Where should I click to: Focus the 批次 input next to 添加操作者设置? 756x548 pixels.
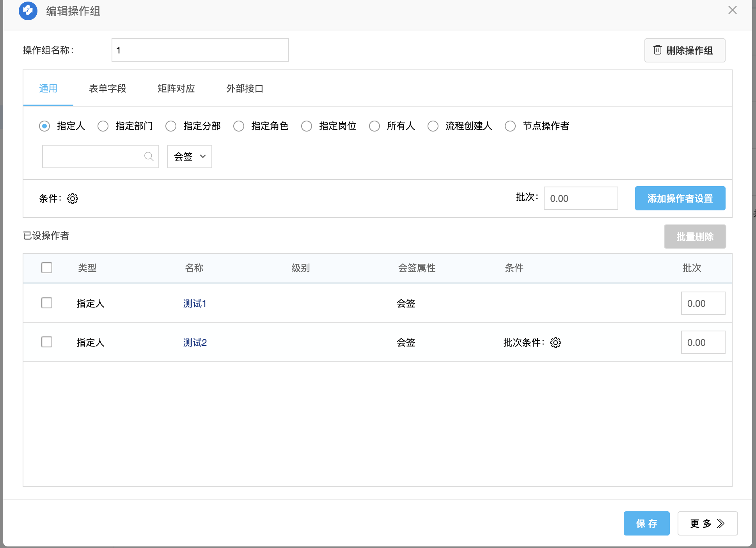tap(581, 198)
